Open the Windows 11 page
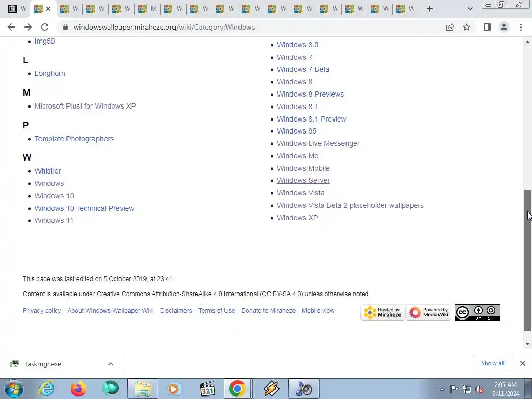Image resolution: width=532 pixels, height=399 pixels. pyautogui.click(x=54, y=220)
